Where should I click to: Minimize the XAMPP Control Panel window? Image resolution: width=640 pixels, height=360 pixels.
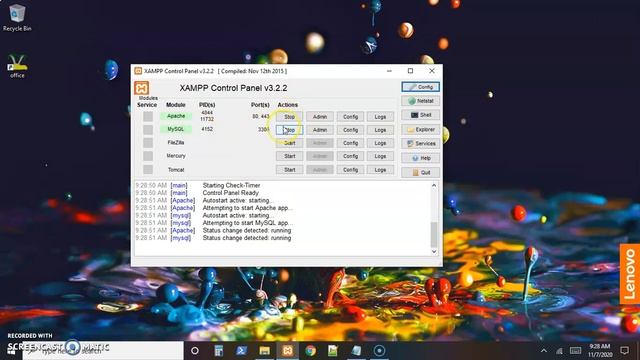tap(389, 71)
